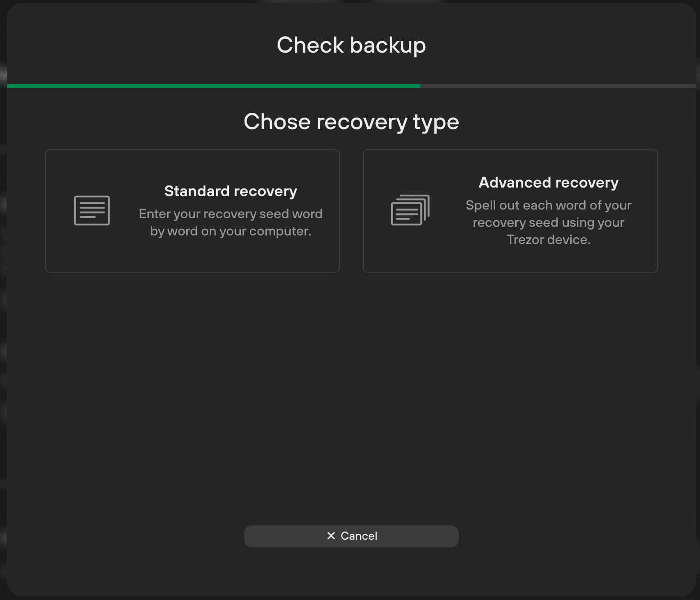Click the "Trezor device." text line

point(549,240)
